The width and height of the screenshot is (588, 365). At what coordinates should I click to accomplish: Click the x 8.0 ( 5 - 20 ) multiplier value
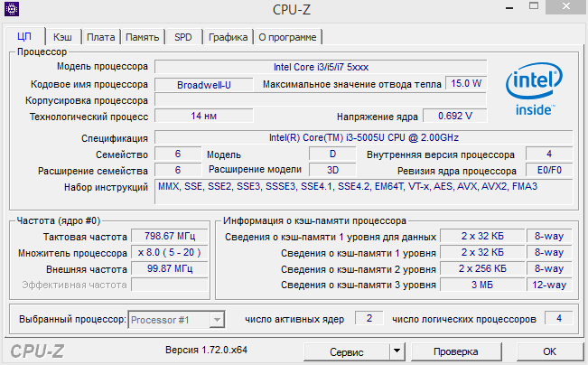[x=170, y=252]
